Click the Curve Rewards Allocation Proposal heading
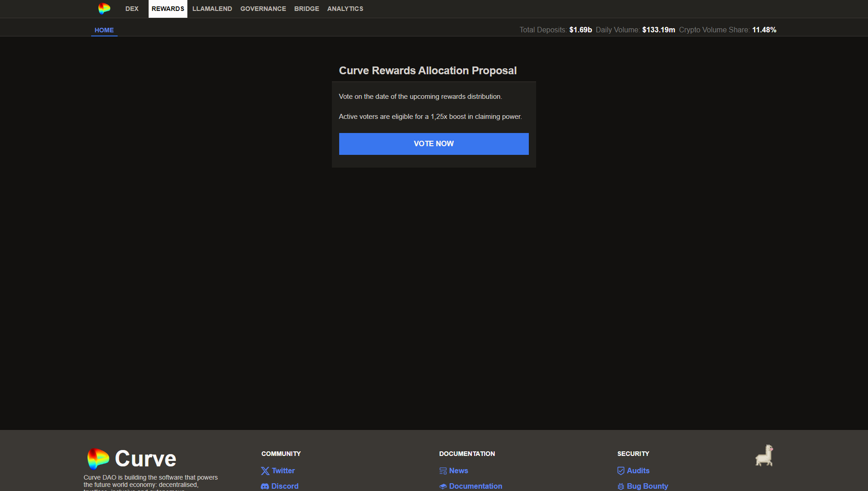 tap(428, 71)
